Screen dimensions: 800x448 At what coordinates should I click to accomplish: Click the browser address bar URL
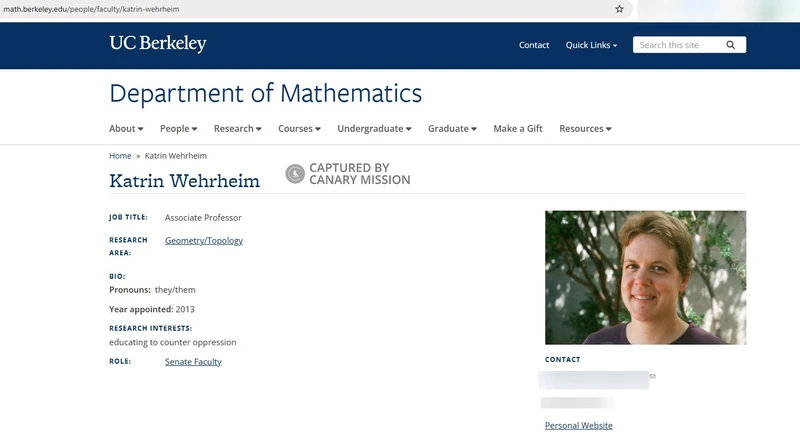[91, 9]
